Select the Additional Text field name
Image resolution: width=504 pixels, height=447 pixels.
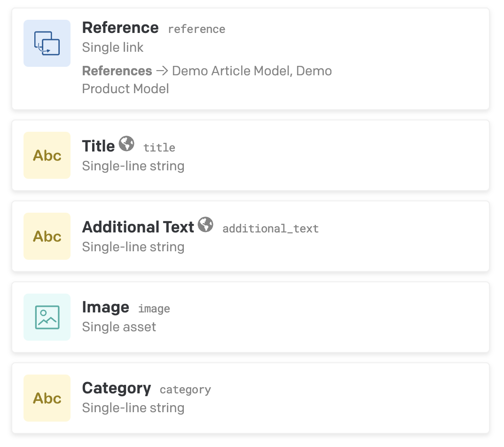point(138,227)
